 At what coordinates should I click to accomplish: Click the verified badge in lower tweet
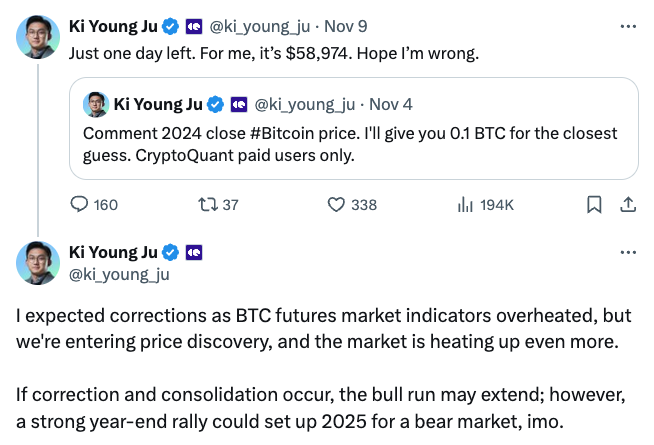(171, 252)
